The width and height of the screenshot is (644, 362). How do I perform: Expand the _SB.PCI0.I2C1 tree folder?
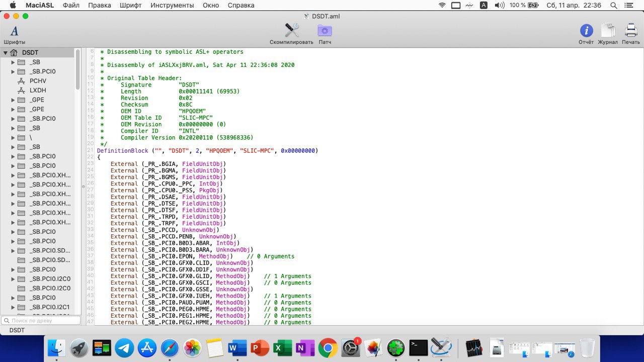[x=13, y=307]
